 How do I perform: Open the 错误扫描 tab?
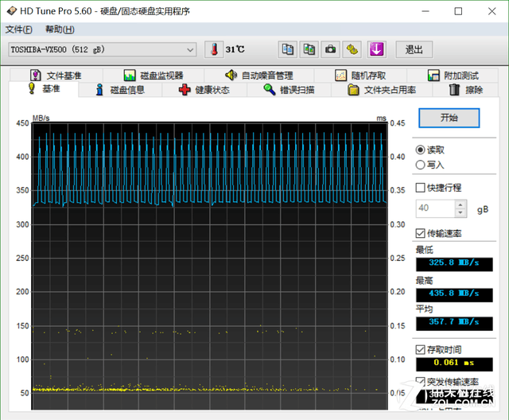[x=289, y=90]
